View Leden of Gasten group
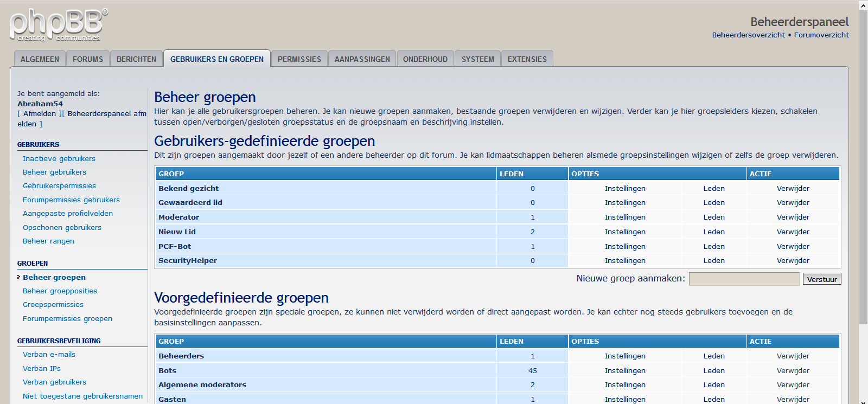The height and width of the screenshot is (404, 868). point(714,399)
